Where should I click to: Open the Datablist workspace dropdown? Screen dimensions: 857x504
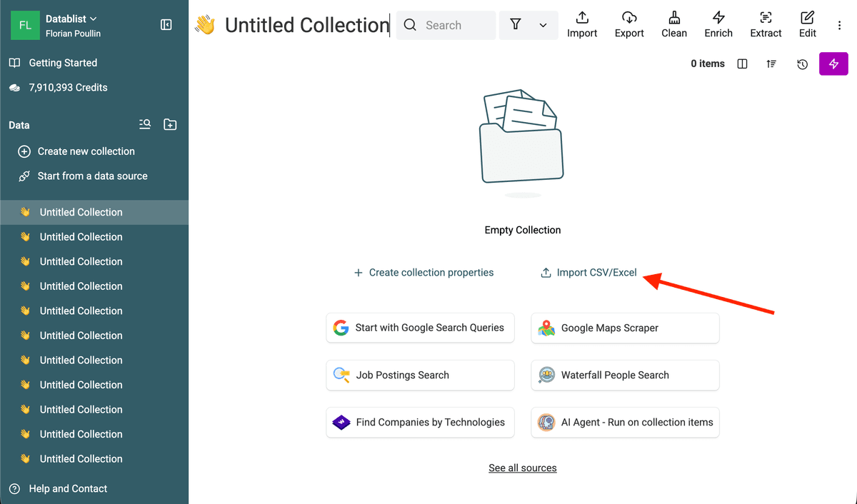tap(71, 19)
